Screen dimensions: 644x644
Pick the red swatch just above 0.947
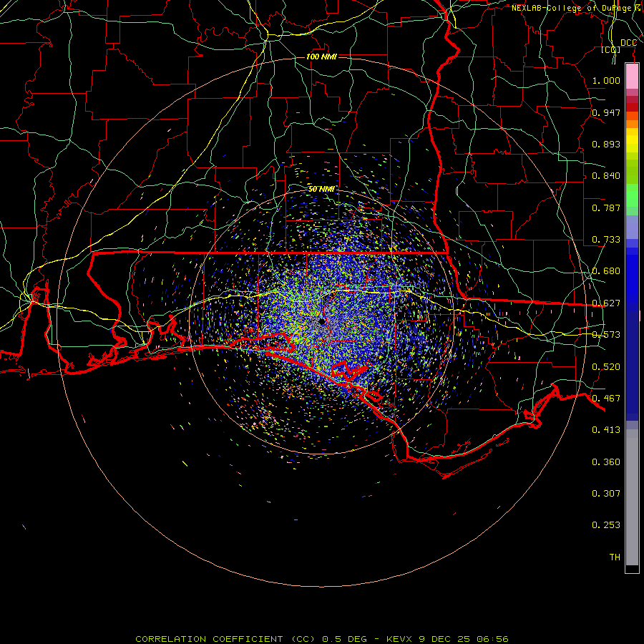pyautogui.click(x=632, y=107)
